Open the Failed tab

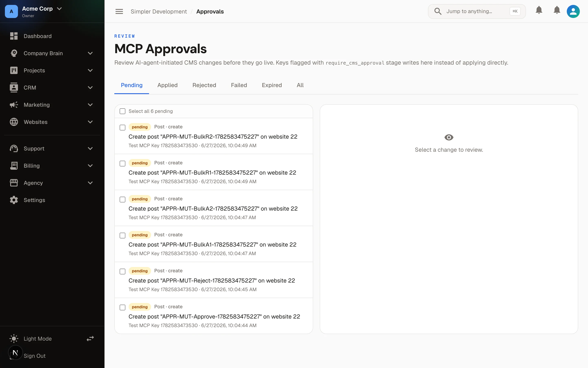[x=239, y=85]
